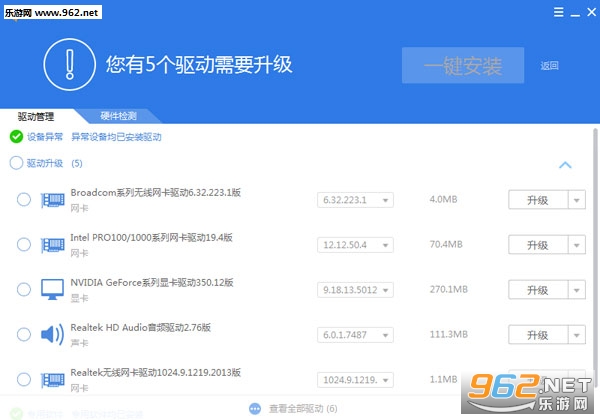Check the Intel PRO100/1000 driver row
Screen dimensions: 600x420
click(24, 244)
